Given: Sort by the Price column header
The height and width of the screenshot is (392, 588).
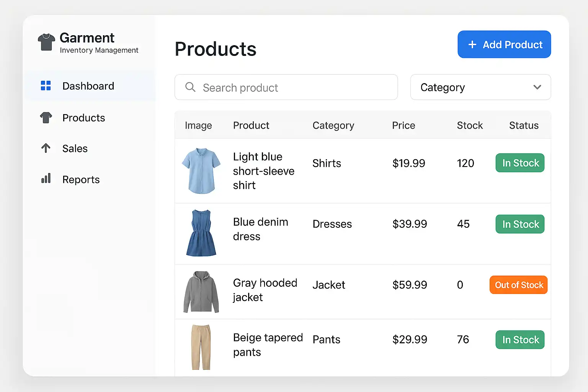Looking at the screenshot, I should (x=403, y=126).
